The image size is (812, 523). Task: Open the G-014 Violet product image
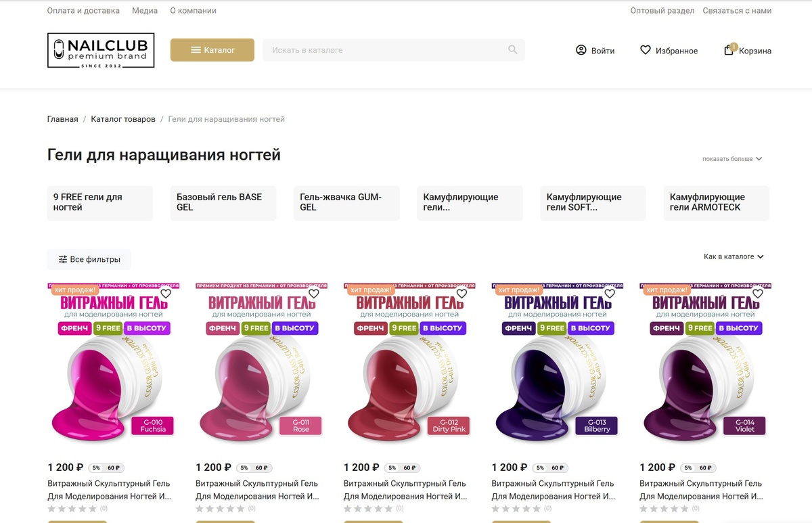tap(706, 365)
